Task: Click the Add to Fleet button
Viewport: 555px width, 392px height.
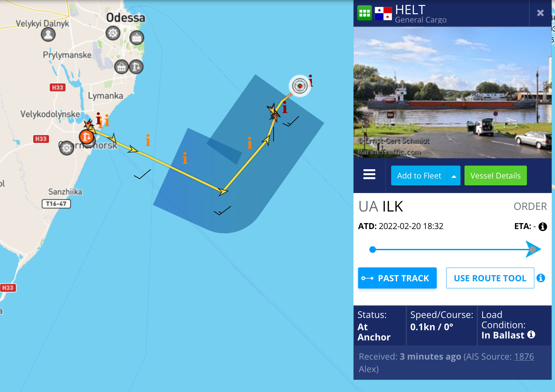Action: click(419, 176)
